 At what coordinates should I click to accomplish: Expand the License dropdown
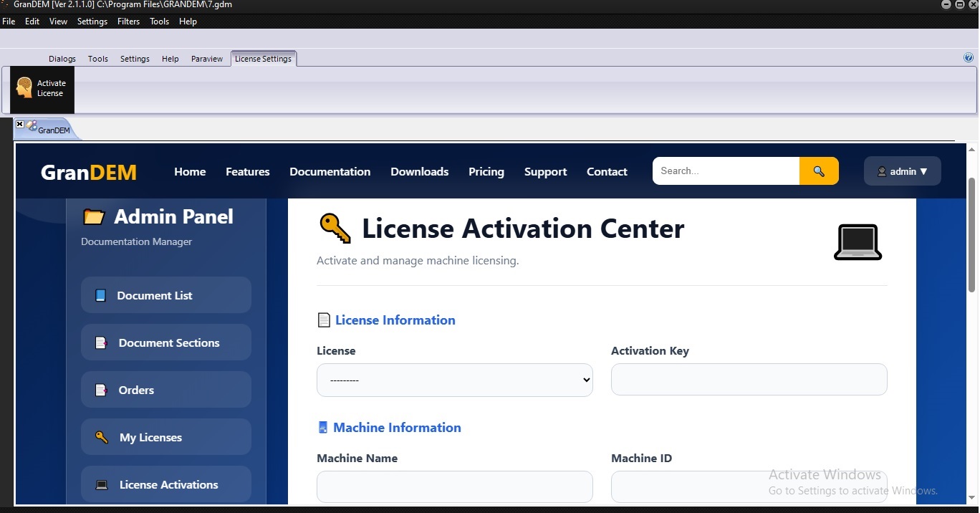coord(455,380)
